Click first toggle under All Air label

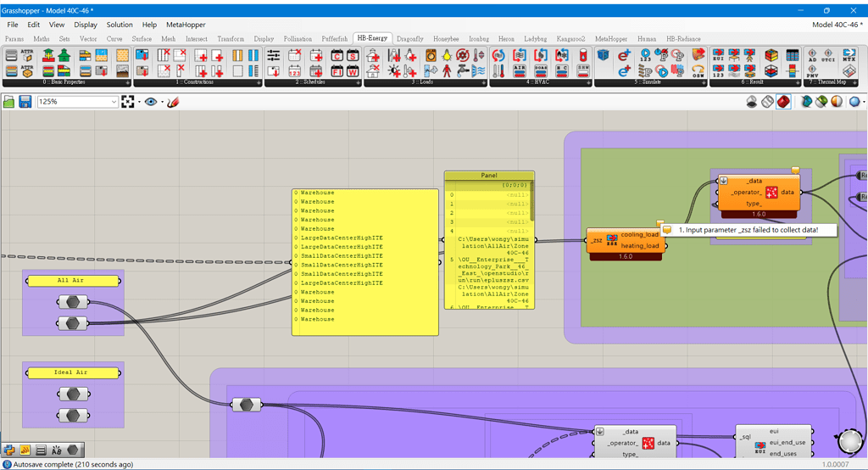tap(73, 302)
